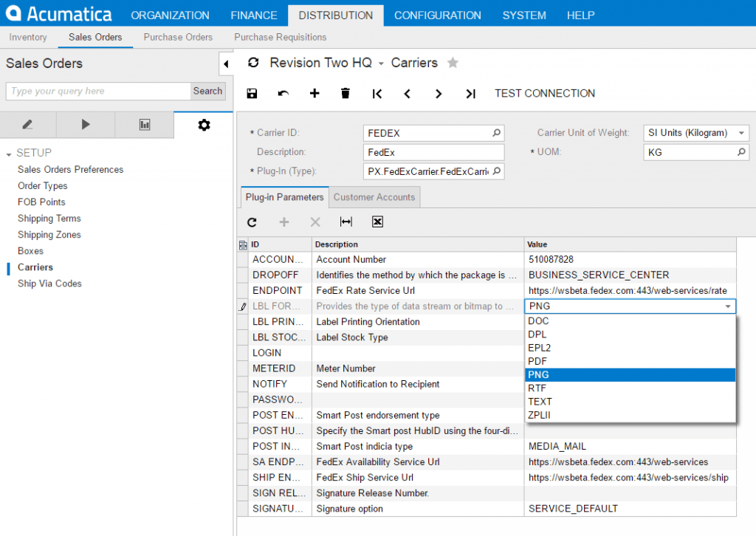The image size is (756, 536).
Task: Open FOB Points link
Action: (x=41, y=202)
